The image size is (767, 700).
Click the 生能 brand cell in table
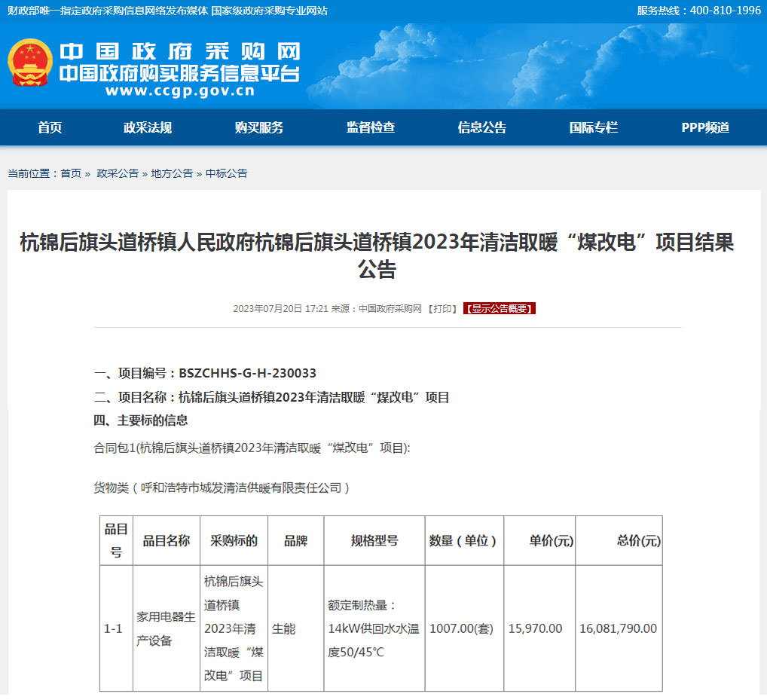click(x=284, y=628)
